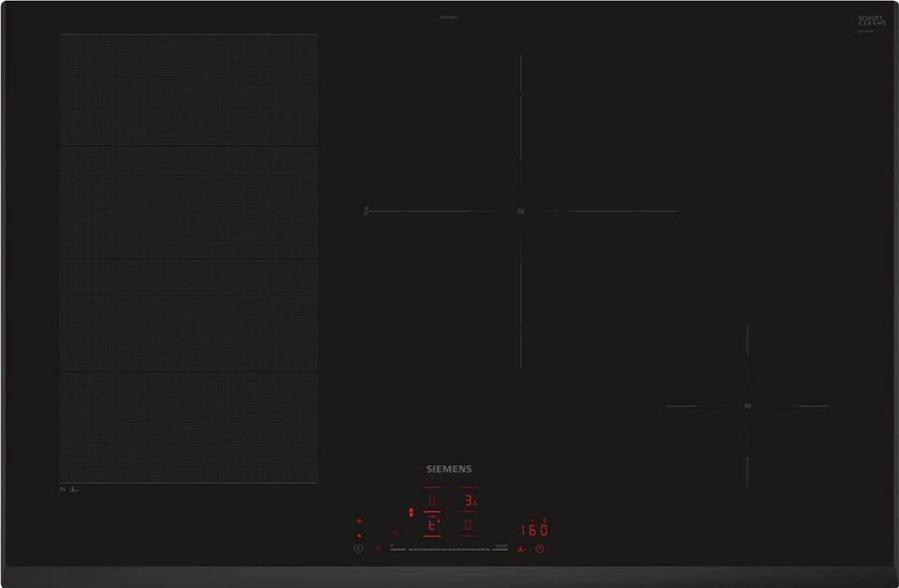The image size is (899, 588).
Task: Tap the Schott Ceran logo
Action: pyautogui.click(x=872, y=22)
